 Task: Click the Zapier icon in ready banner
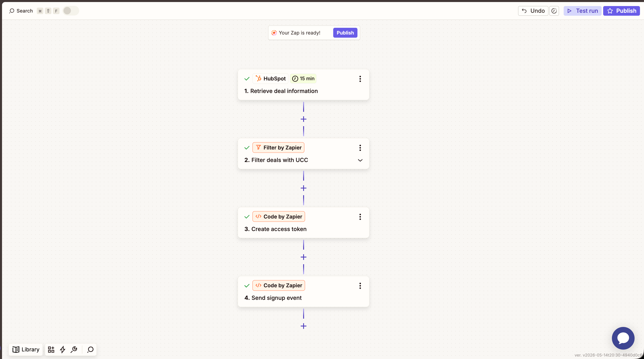pyautogui.click(x=274, y=33)
